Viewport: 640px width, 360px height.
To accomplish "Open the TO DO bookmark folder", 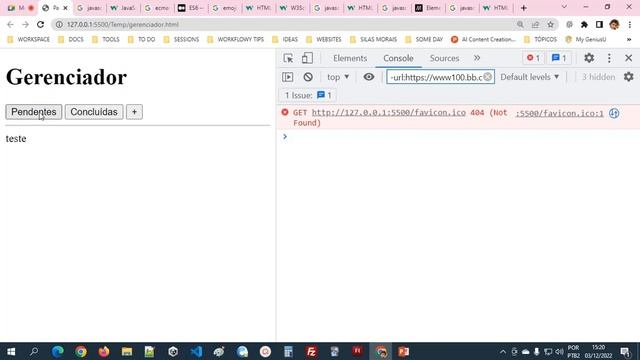I will pyautogui.click(x=142, y=39).
